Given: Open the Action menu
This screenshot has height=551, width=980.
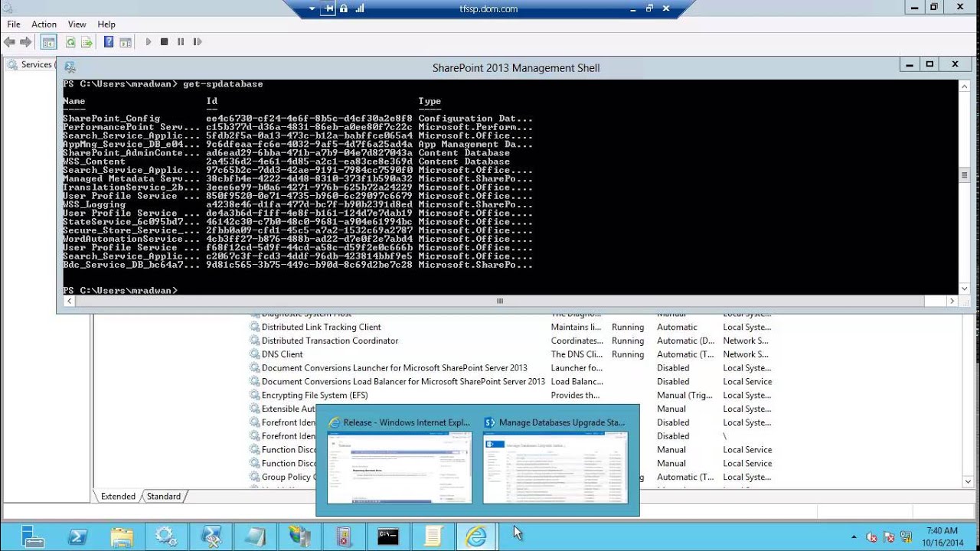Looking at the screenshot, I should coord(44,24).
